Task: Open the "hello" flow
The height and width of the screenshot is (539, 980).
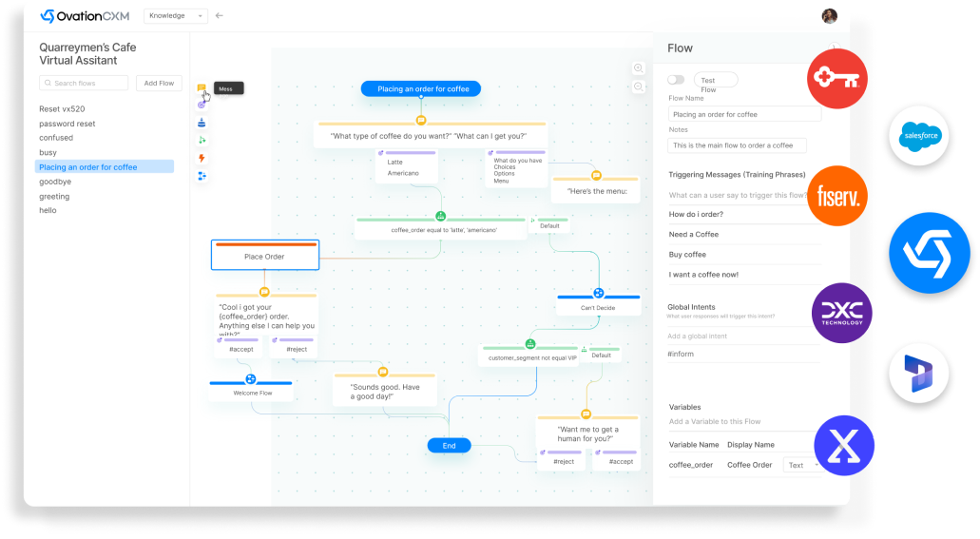Action: point(48,210)
